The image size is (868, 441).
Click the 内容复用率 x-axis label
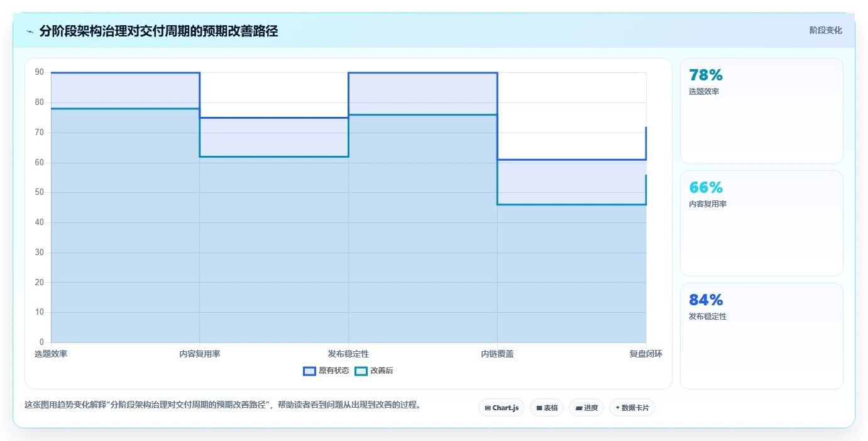200,354
